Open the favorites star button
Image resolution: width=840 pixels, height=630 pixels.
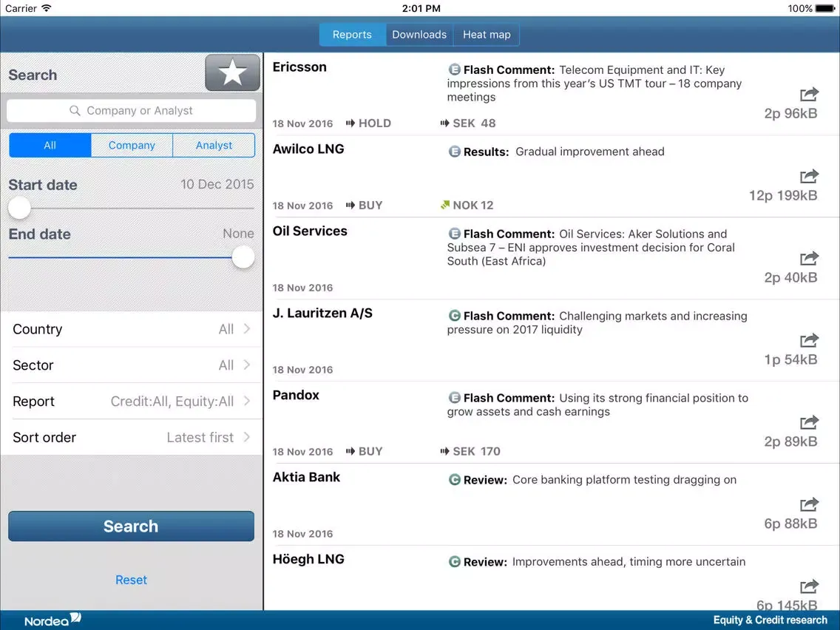232,72
